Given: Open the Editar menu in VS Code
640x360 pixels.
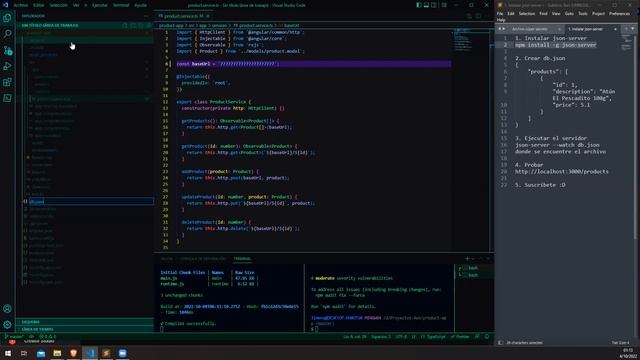Looking at the screenshot, I should click(38, 5).
